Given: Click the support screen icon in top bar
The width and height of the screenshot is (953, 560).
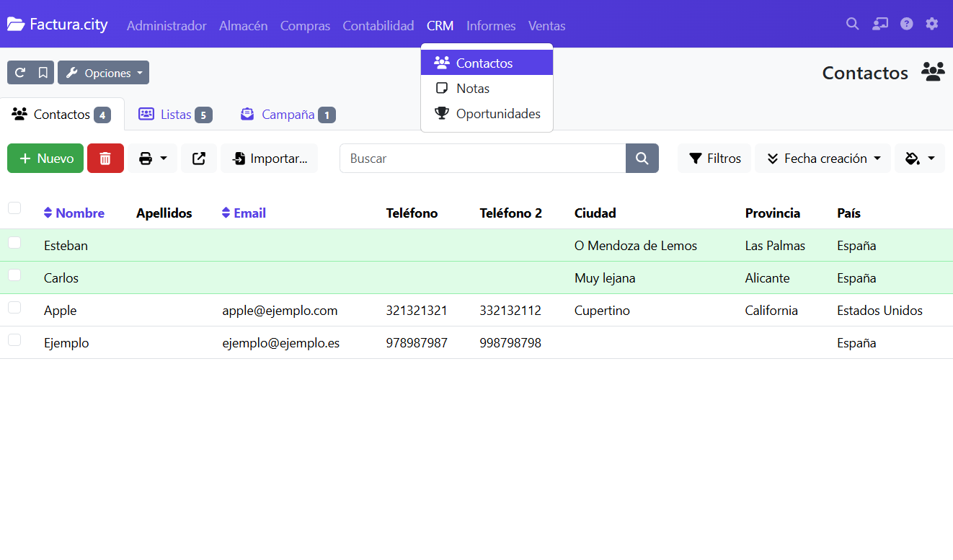Looking at the screenshot, I should point(880,24).
